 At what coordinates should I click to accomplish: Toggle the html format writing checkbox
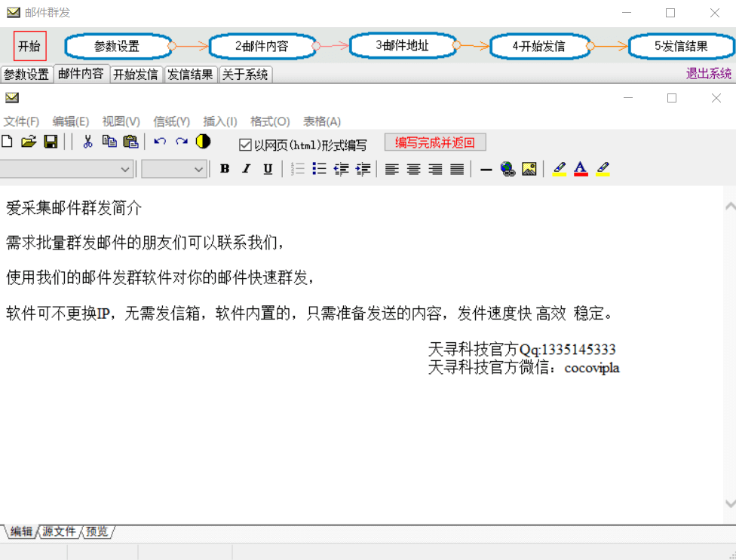tap(245, 145)
